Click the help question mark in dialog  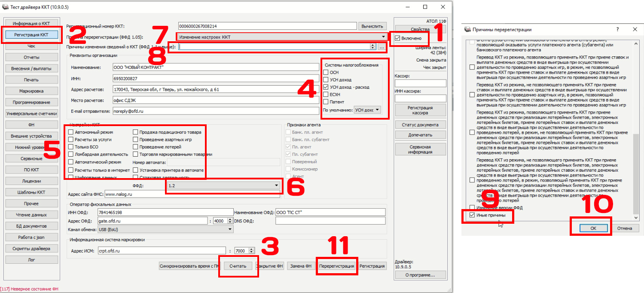[x=617, y=29]
